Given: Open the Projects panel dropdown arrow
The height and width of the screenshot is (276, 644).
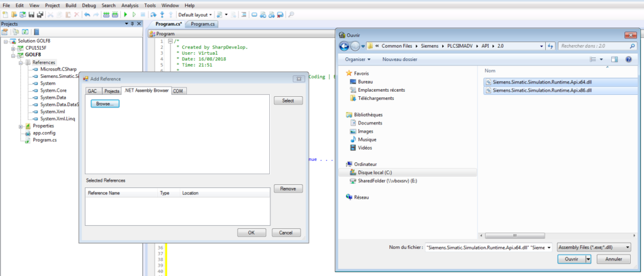Looking at the screenshot, I should [x=126, y=24].
